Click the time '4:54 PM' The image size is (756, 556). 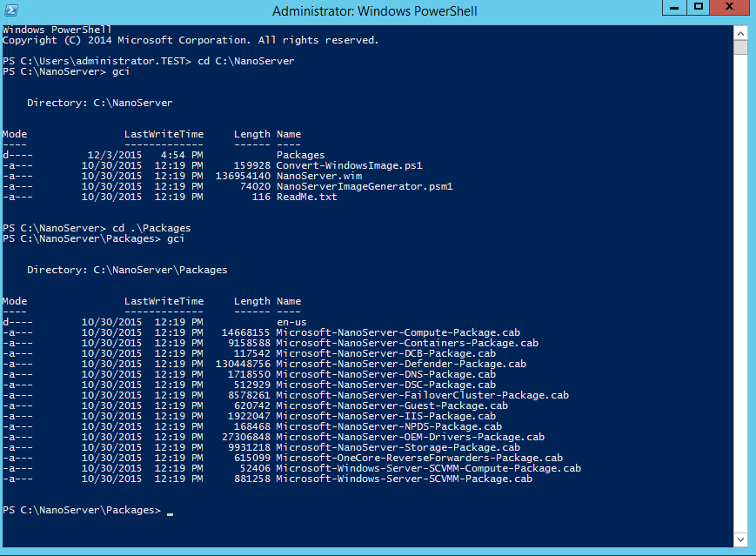click(x=182, y=155)
